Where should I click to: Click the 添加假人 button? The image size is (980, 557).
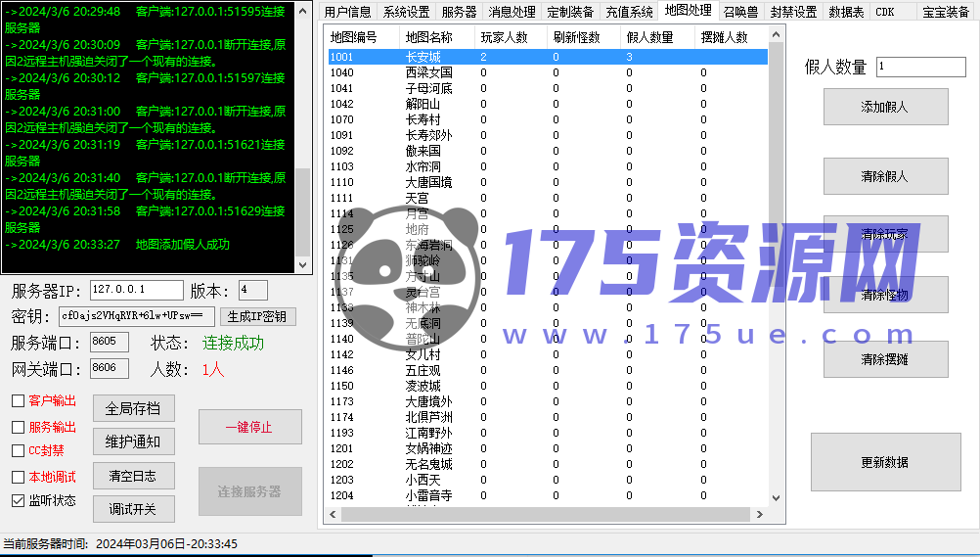(x=886, y=107)
